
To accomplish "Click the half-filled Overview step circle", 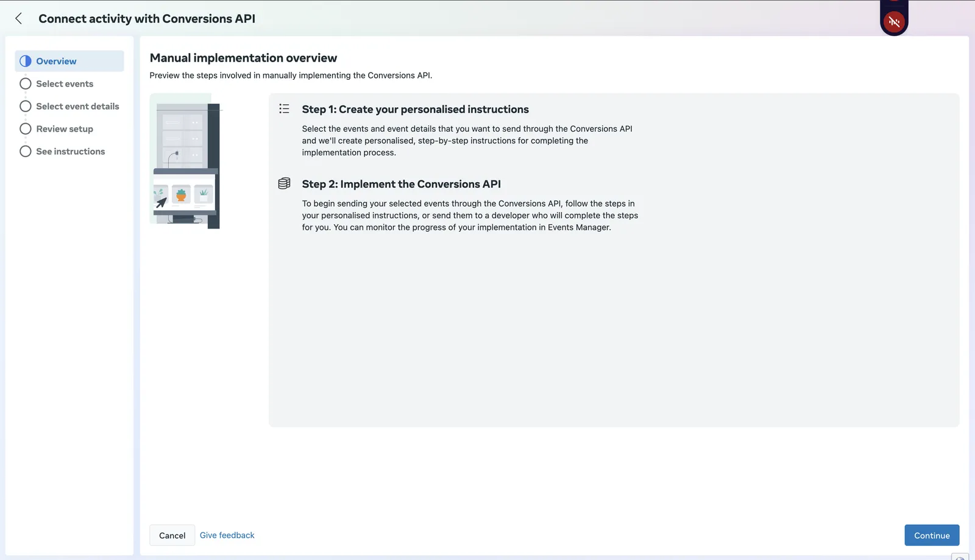I will pyautogui.click(x=26, y=61).
